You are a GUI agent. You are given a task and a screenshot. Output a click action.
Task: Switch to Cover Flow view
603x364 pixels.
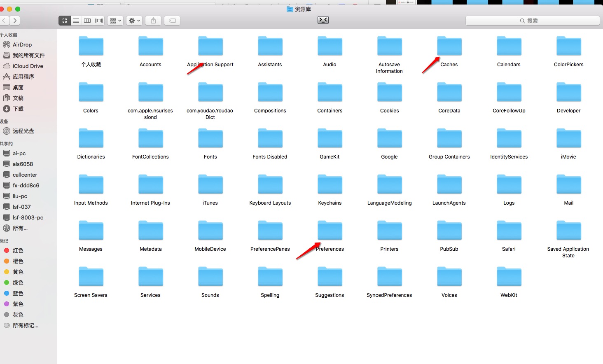(99, 21)
